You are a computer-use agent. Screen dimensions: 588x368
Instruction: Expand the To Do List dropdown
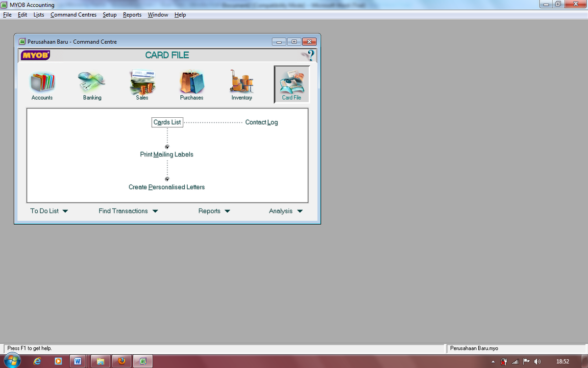[49, 211]
